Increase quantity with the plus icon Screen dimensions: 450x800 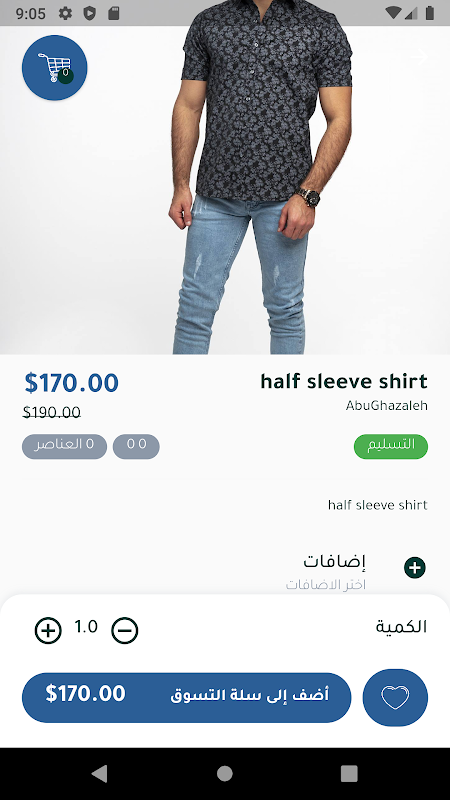click(x=48, y=630)
